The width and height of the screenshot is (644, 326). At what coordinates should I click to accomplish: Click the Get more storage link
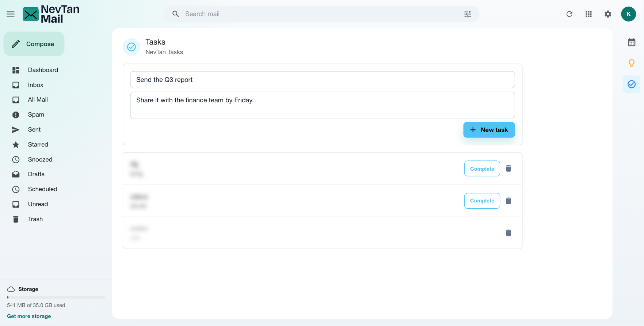29,316
